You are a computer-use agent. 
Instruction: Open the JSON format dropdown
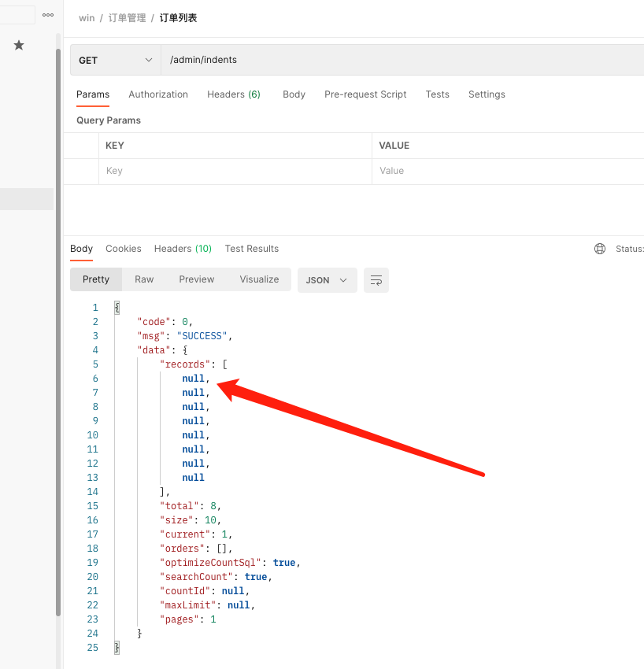coord(327,280)
